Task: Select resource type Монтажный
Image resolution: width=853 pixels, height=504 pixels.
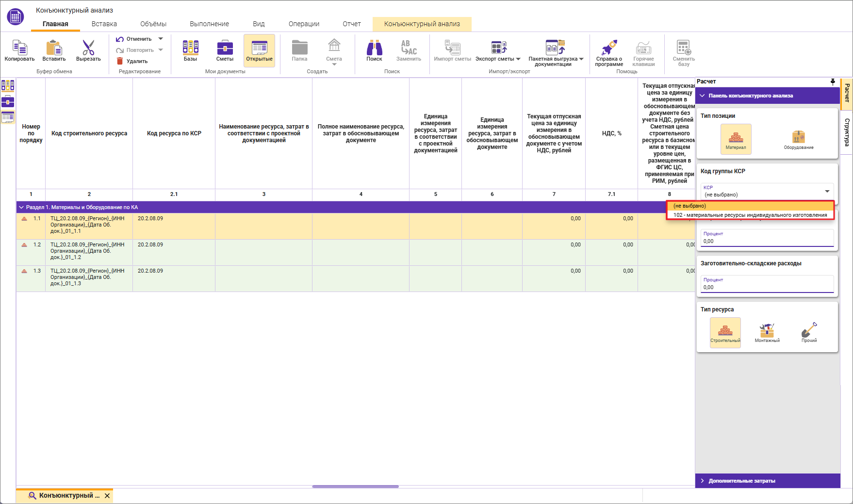Action: (767, 333)
